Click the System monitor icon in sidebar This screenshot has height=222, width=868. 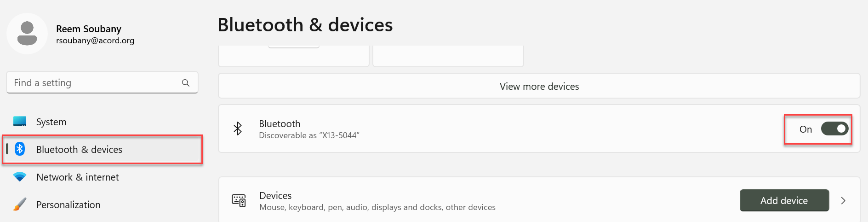tap(20, 122)
